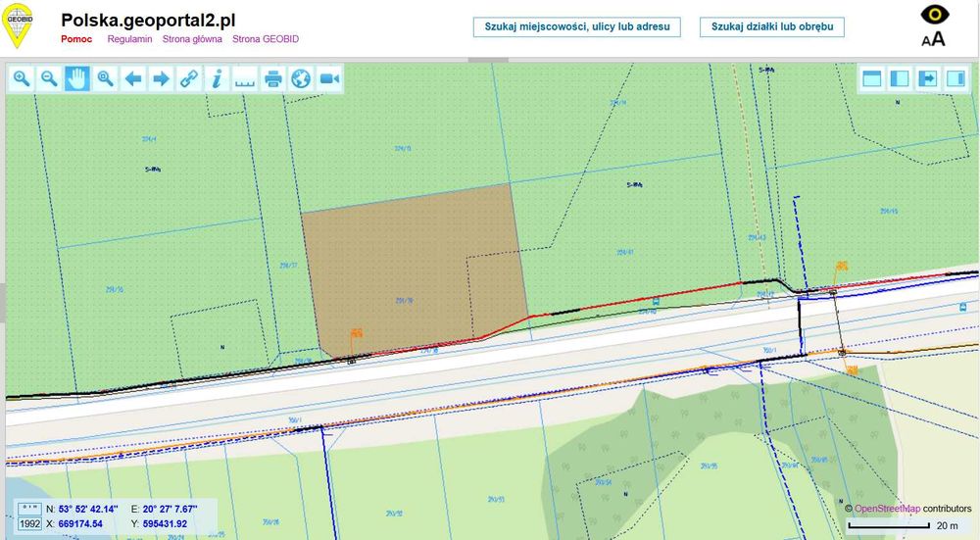Click the OpenStreetMap attribution link
980x540 pixels.
point(887,509)
